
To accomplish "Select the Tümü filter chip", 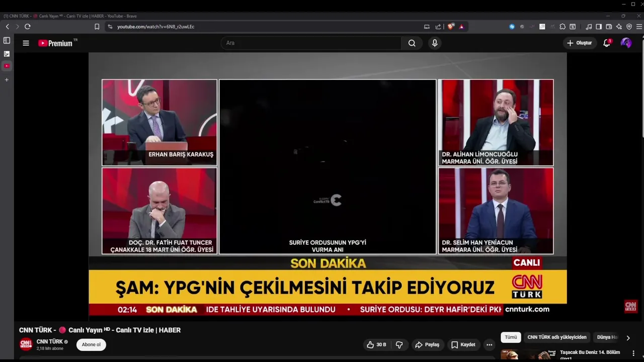I will coord(511,337).
